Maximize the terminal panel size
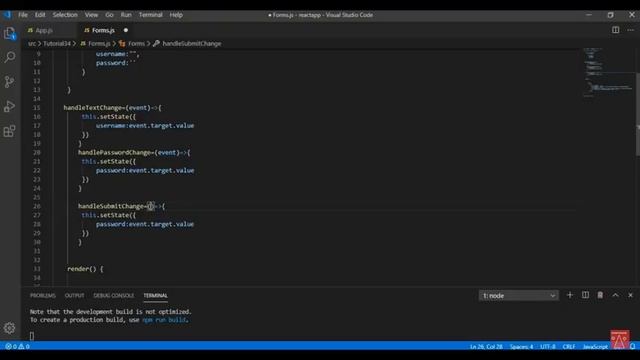This screenshot has width=640, height=360. click(616, 295)
